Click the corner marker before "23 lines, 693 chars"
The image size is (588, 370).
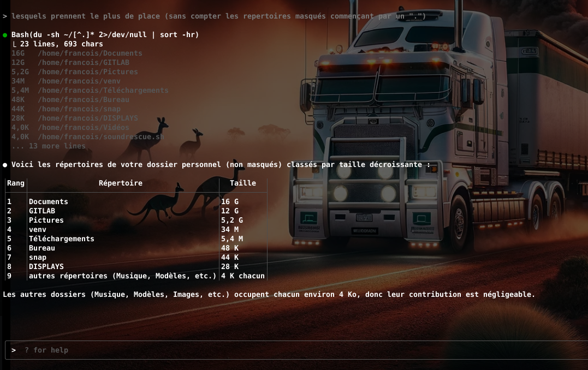click(14, 44)
